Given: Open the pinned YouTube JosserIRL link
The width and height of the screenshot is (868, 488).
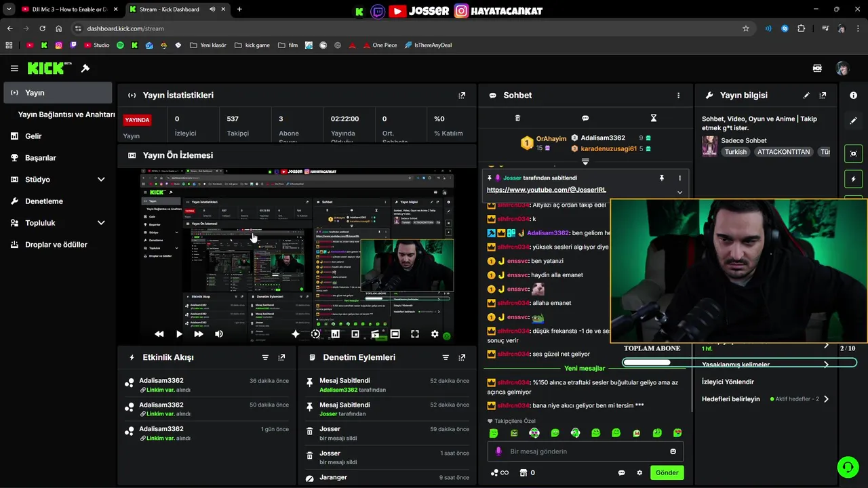Looking at the screenshot, I should [x=546, y=190].
